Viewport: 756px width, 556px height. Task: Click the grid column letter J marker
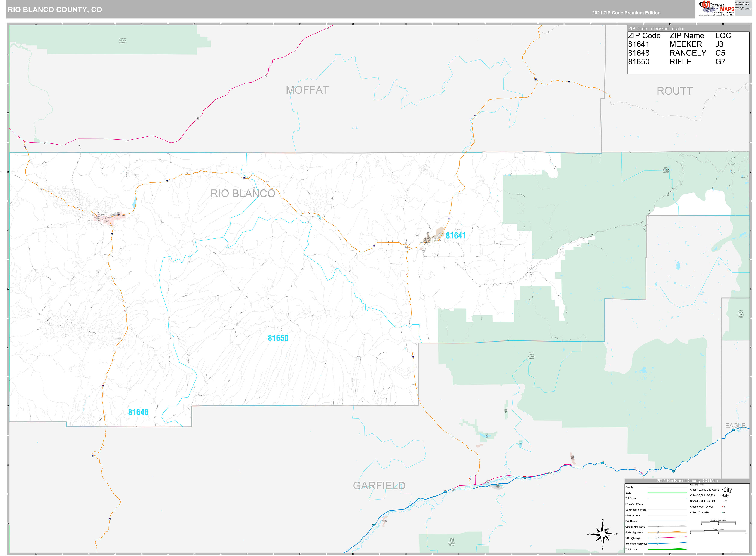point(511,24)
